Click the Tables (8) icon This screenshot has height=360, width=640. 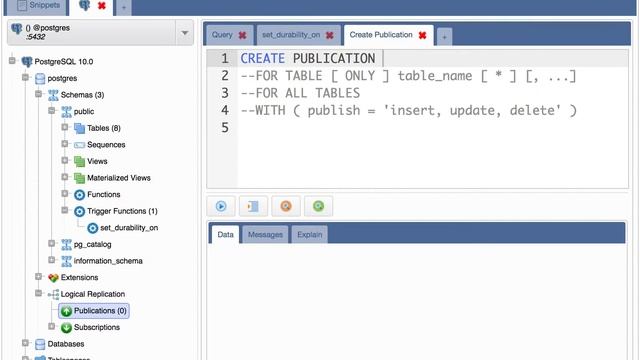coord(79,129)
